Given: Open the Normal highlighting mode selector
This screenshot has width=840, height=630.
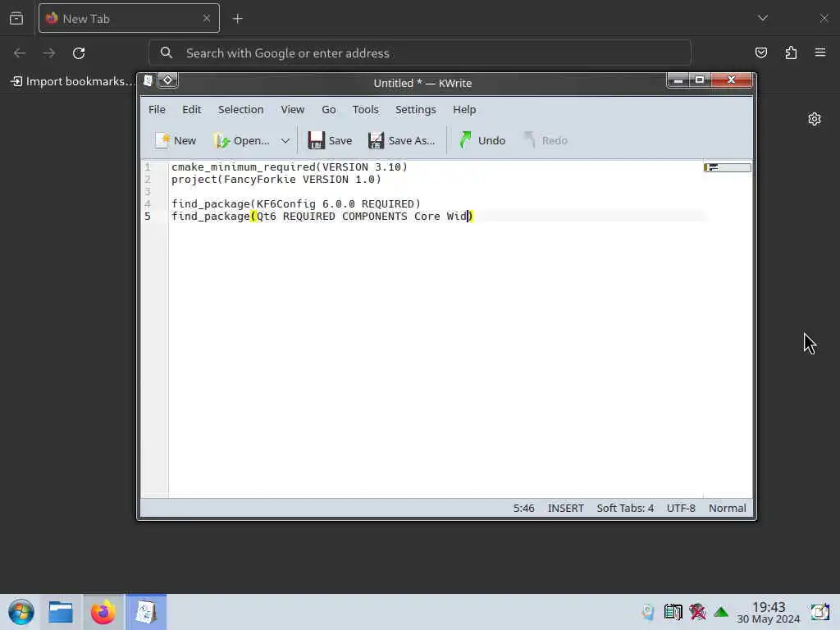Looking at the screenshot, I should tap(727, 508).
